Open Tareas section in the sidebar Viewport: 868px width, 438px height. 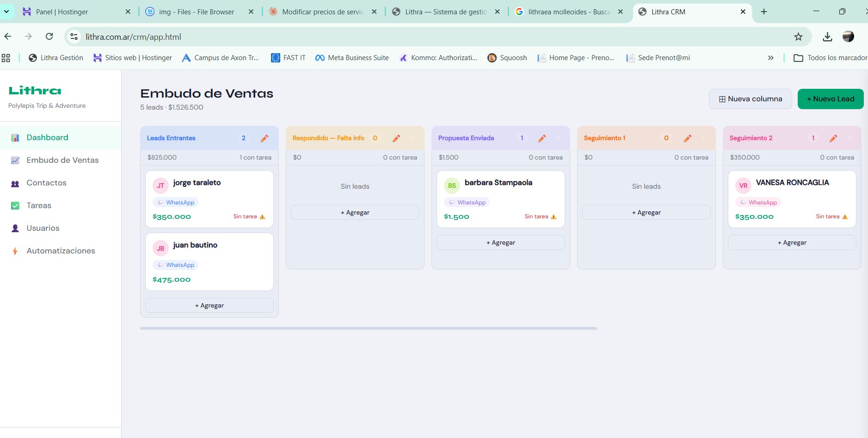tap(61, 205)
